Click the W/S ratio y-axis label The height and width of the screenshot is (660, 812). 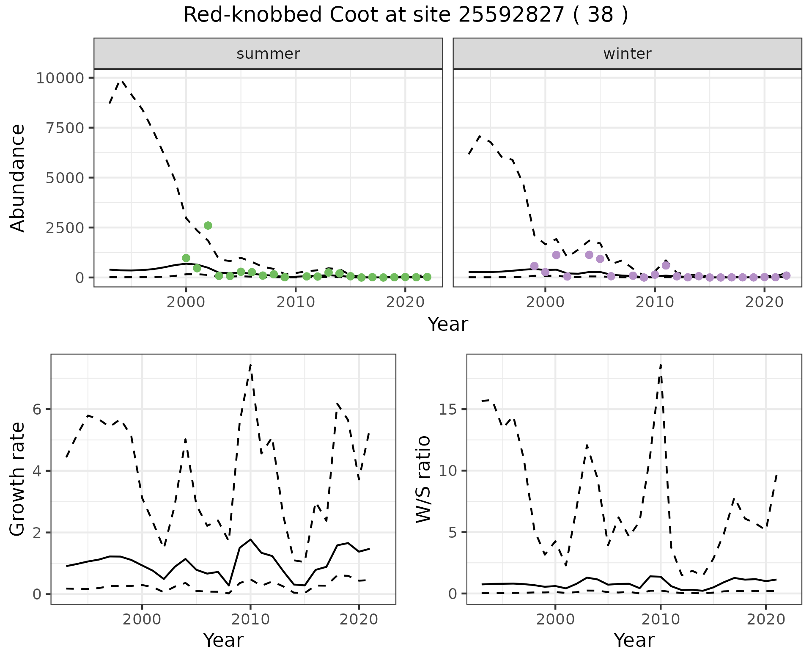[x=423, y=479]
